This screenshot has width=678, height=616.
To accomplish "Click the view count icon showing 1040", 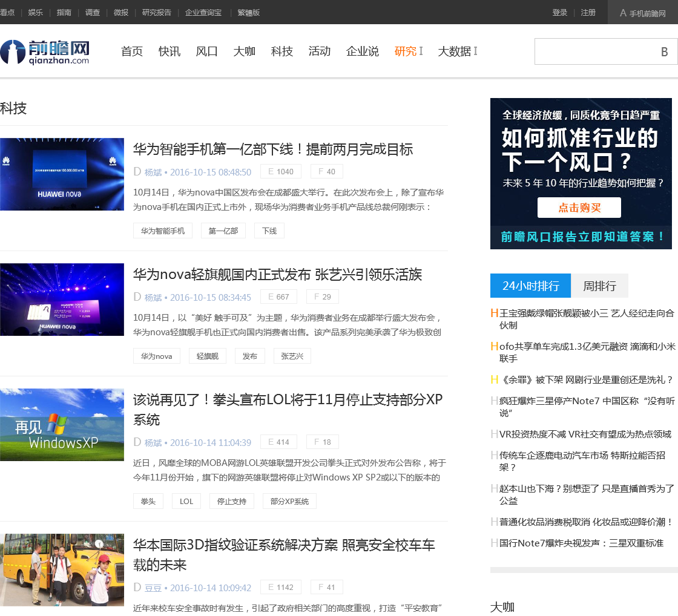I will point(271,172).
